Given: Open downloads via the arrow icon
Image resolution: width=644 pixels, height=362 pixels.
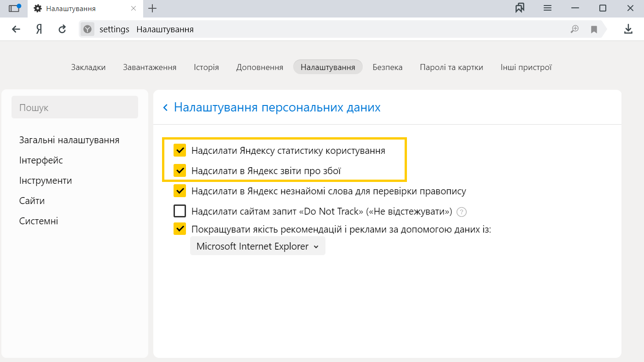Looking at the screenshot, I should (628, 29).
